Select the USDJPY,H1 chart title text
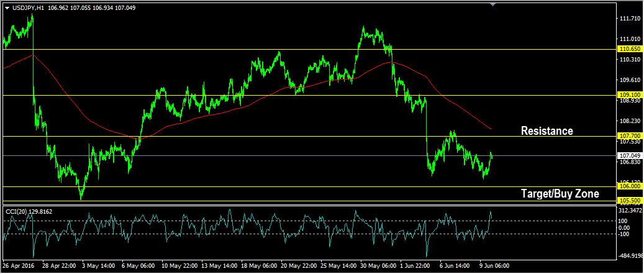The image size is (644, 274). click(x=28, y=8)
